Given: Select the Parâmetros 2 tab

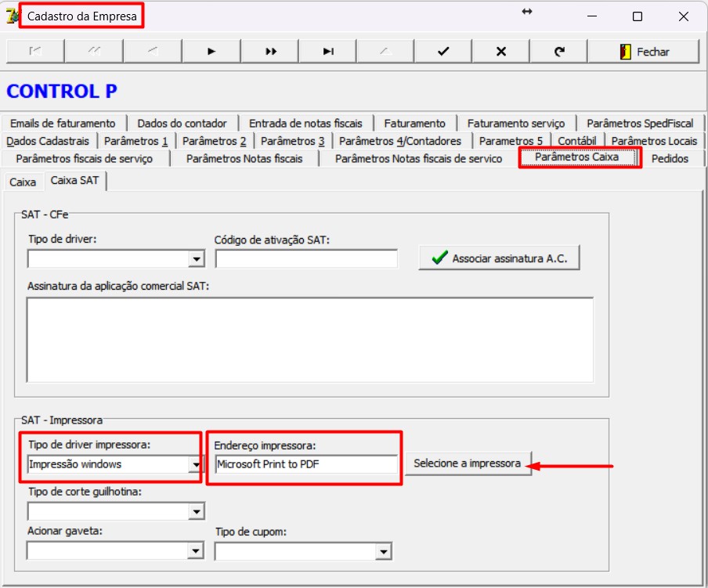Looking at the screenshot, I should point(214,141).
